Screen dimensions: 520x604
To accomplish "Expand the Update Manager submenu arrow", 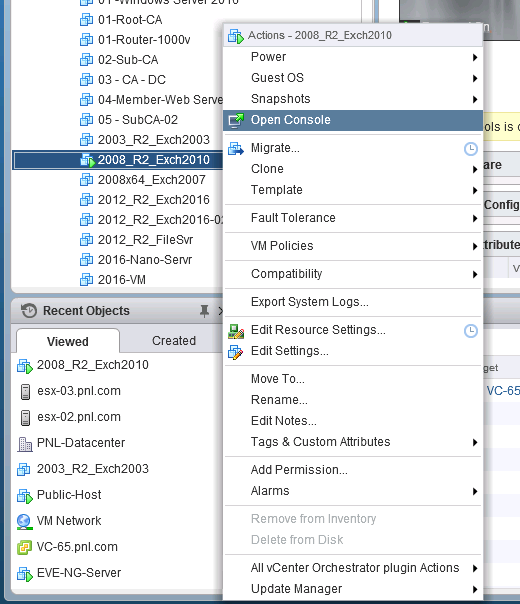I will [475, 589].
